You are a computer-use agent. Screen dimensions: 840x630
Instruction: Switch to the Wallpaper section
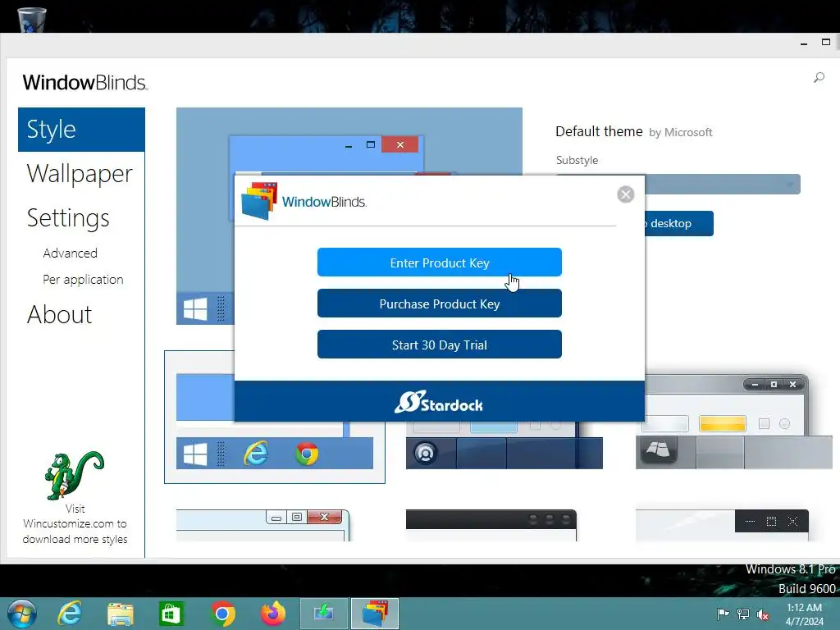(x=80, y=174)
